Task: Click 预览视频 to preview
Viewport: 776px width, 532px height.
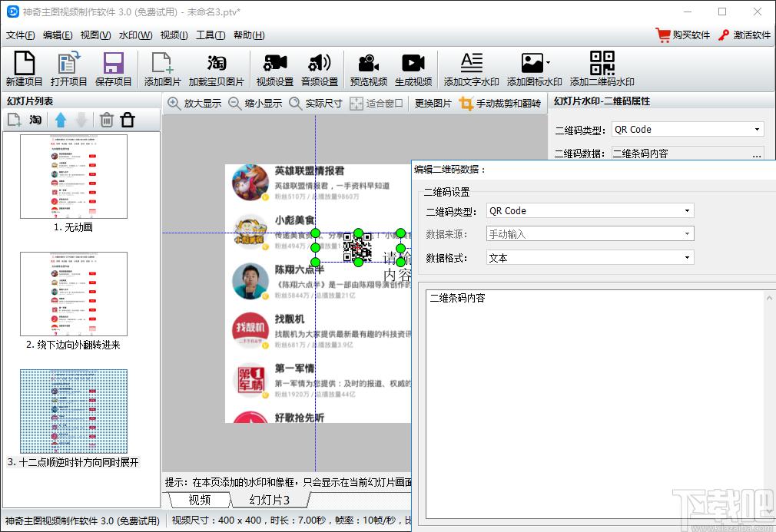Action: point(369,69)
